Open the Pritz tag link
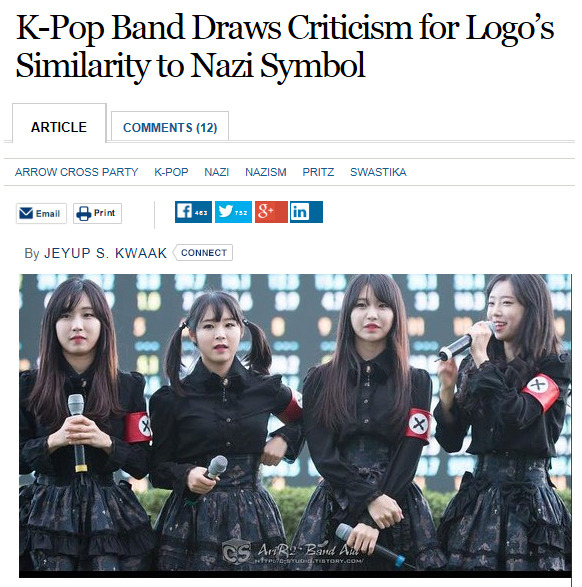 318,172
